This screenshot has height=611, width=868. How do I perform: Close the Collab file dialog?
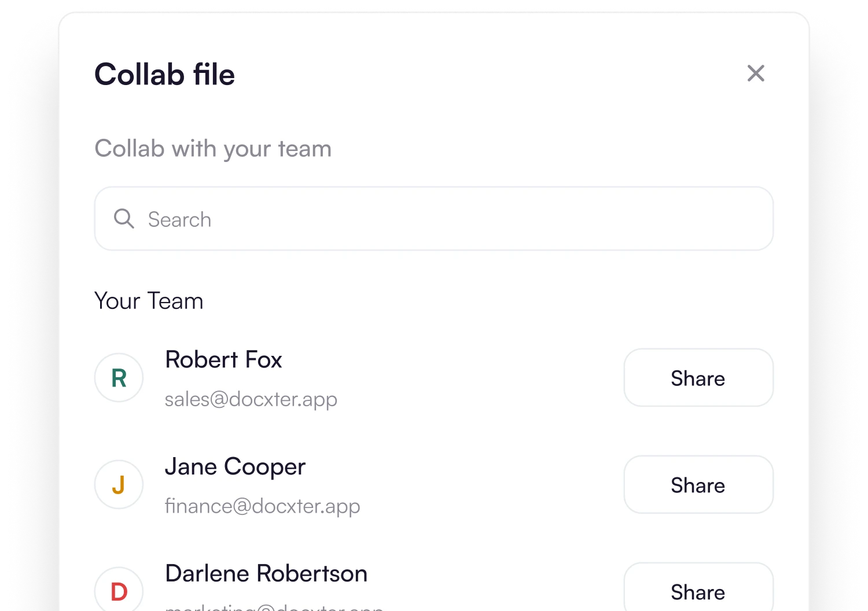pyautogui.click(x=756, y=73)
